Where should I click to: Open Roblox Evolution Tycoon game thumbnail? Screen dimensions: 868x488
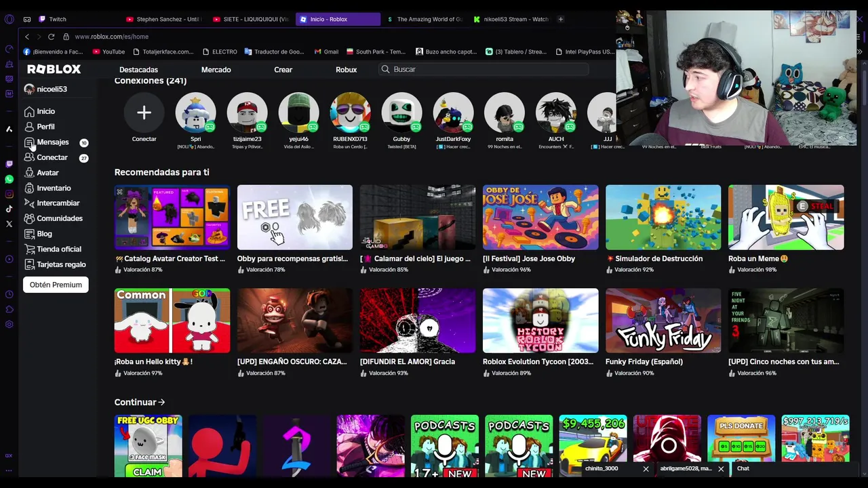(540, 321)
